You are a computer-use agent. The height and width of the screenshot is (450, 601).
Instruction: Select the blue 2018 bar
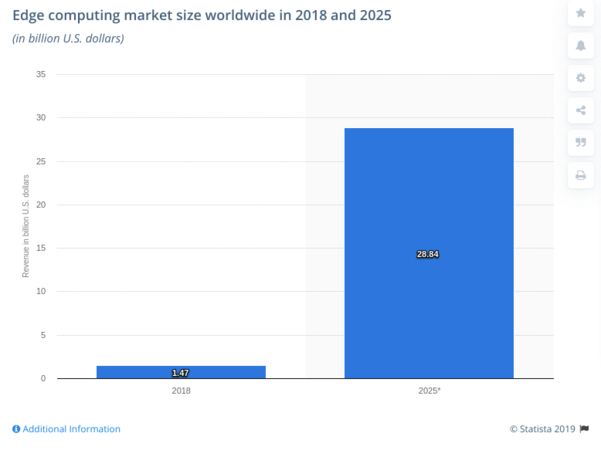coord(181,371)
